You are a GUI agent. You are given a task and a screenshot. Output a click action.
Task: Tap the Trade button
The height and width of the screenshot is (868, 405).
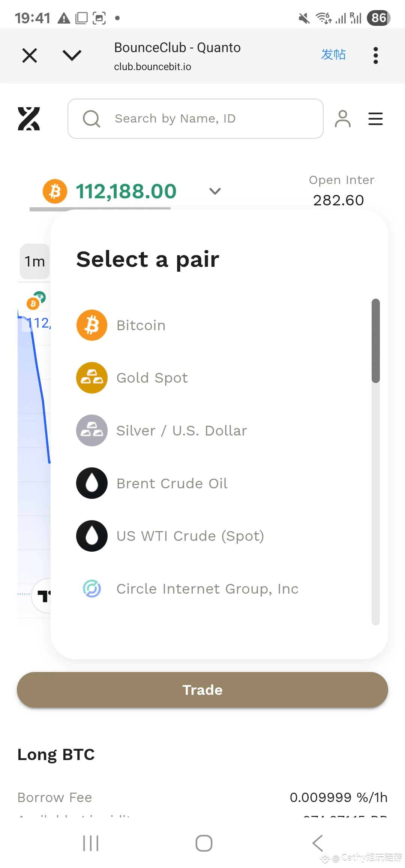pos(202,690)
